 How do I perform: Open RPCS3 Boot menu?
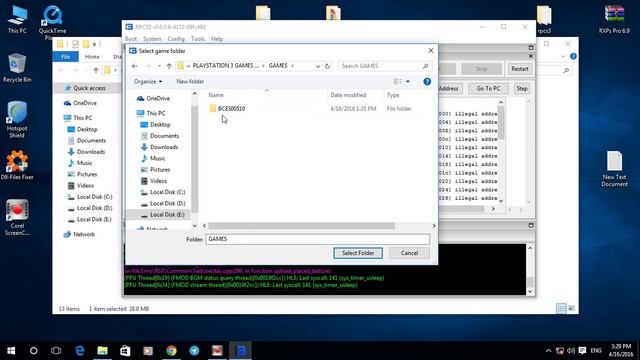coord(131,39)
